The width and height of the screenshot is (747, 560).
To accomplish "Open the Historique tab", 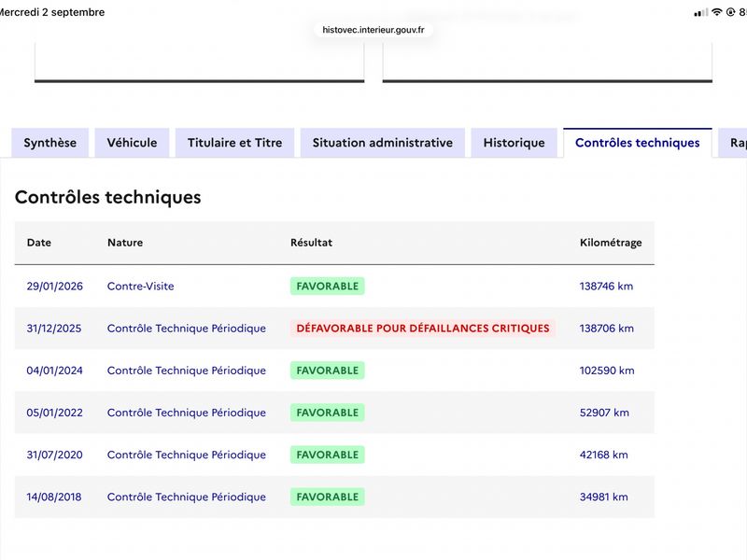I will (514, 143).
